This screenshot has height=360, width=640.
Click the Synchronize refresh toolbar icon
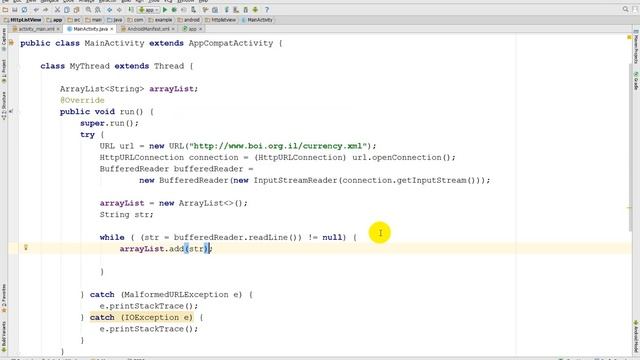click(x=24, y=10)
